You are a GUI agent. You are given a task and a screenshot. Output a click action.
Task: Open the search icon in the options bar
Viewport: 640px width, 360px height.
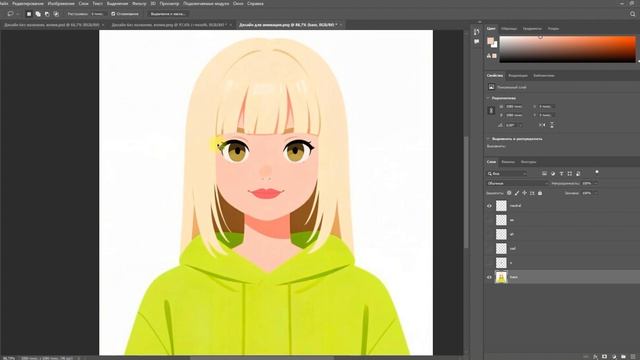point(632,14)
